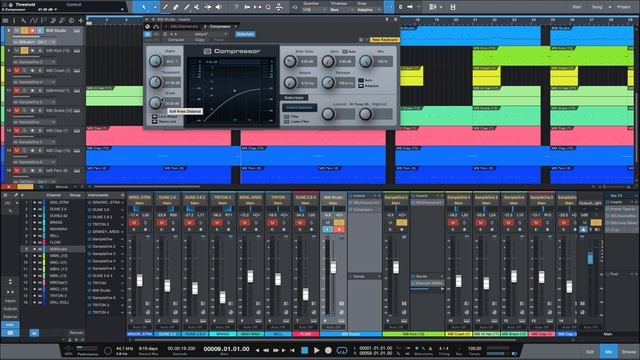Open the Edit view tab
Viewport: 640px width, 360px height.
point(590,351)
